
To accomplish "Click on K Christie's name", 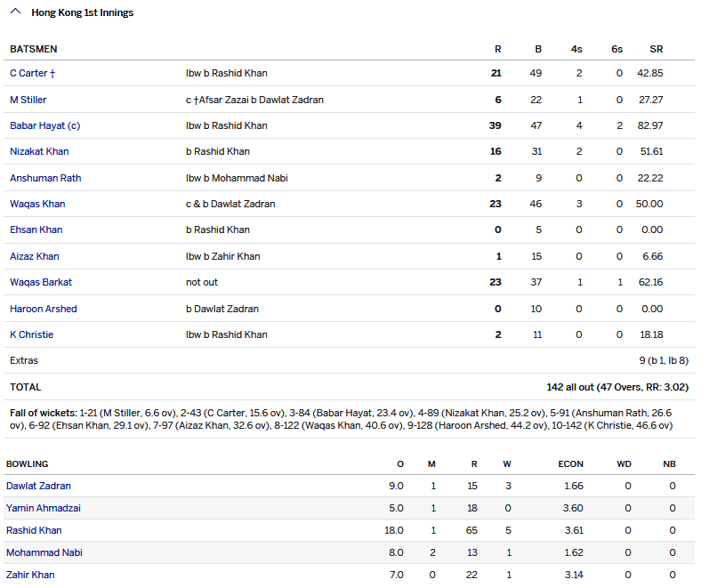I will (32, 334).
